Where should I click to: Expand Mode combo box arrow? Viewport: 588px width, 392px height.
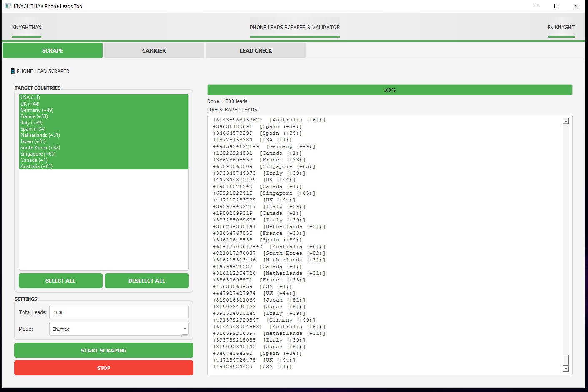pos(185,329)
